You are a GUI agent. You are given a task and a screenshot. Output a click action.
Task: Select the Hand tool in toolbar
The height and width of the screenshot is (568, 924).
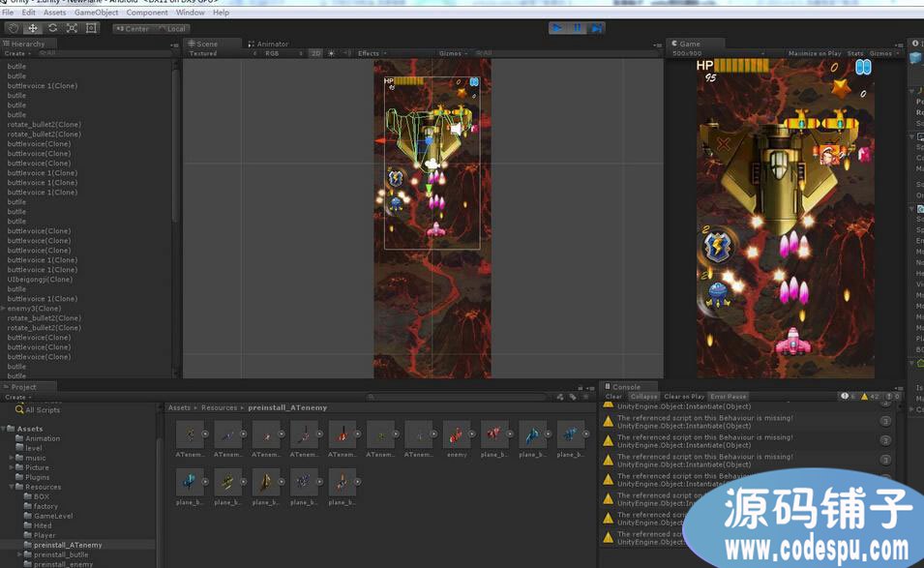click(14, 28)
